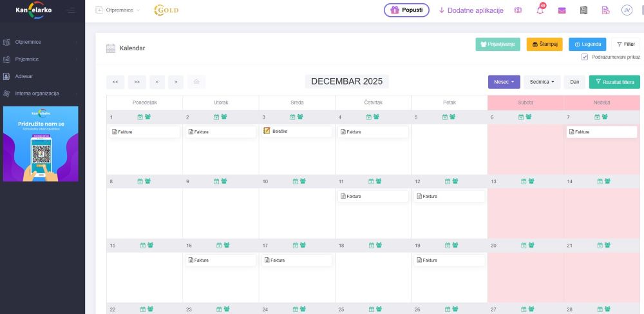644x314 pixels.
Task: Go to next month with > button
Action: tap(176, 82)
